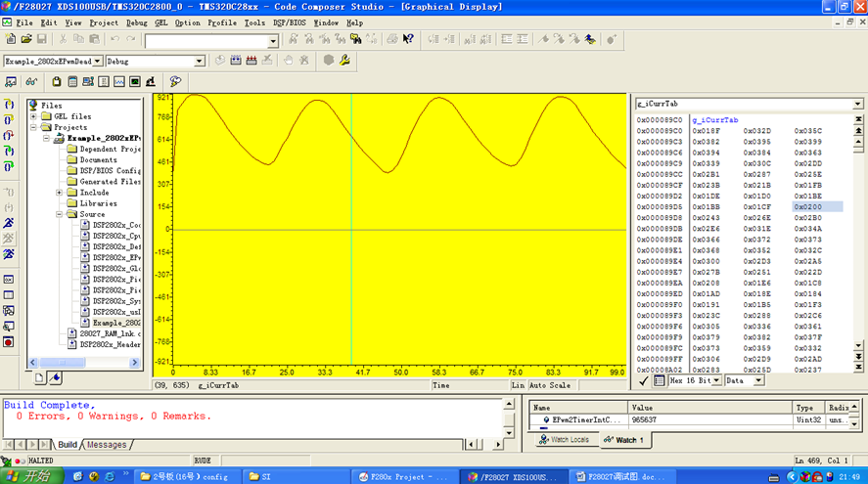Toggle the memory window list view button
Image resolution: width=868 pixels, height=484 pixels.
coord(660,380)
